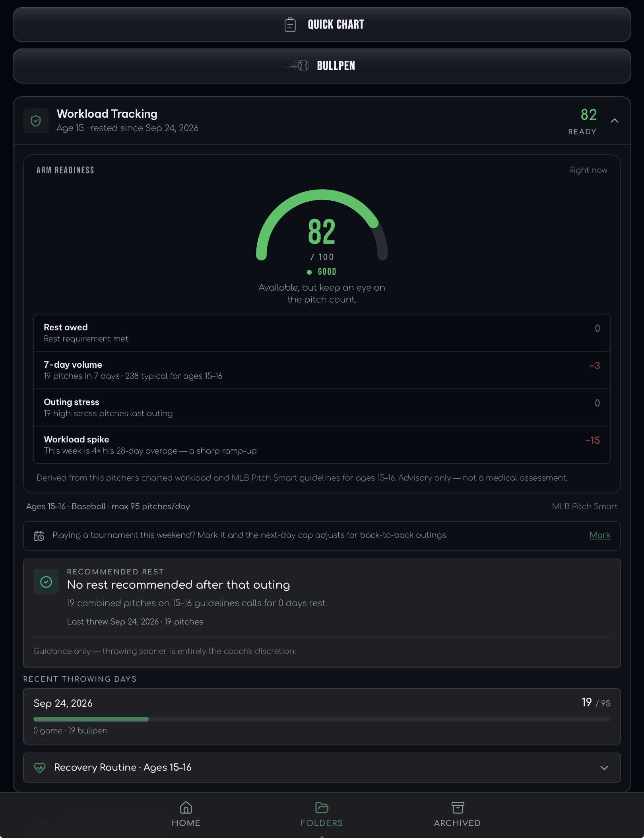Click the -3 value for 7-day volume
Screen dimensions: 644x838
594,366
